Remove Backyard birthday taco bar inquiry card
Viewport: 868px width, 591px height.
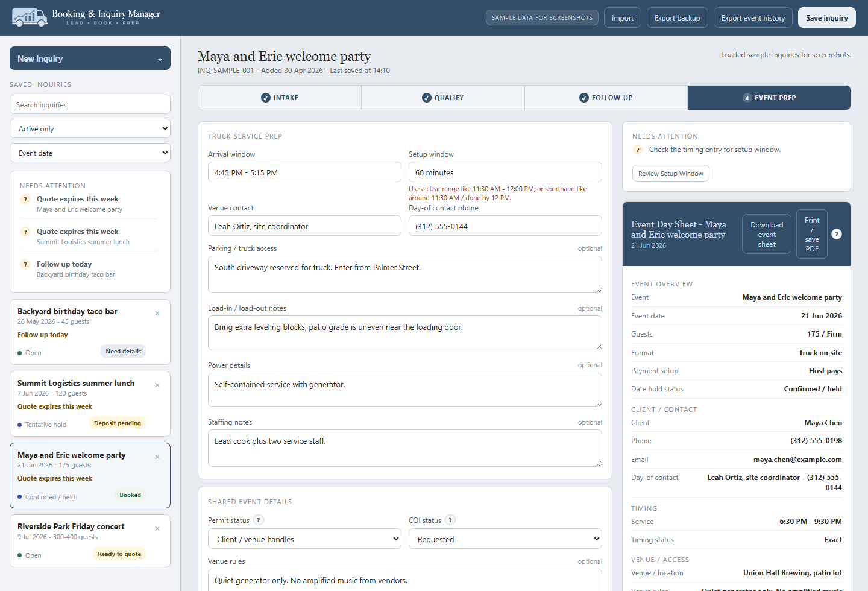tap(157, 313)
